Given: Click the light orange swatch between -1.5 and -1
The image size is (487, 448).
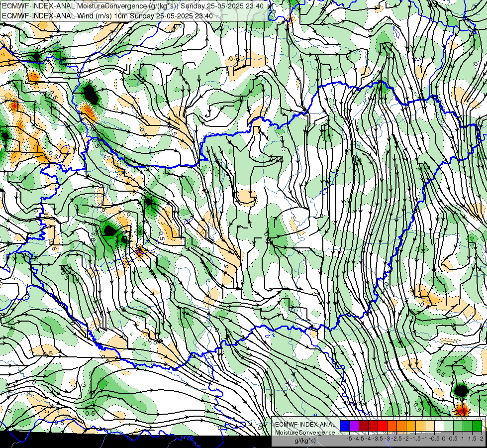Looking at the screenshot, I should coord(420,426).
